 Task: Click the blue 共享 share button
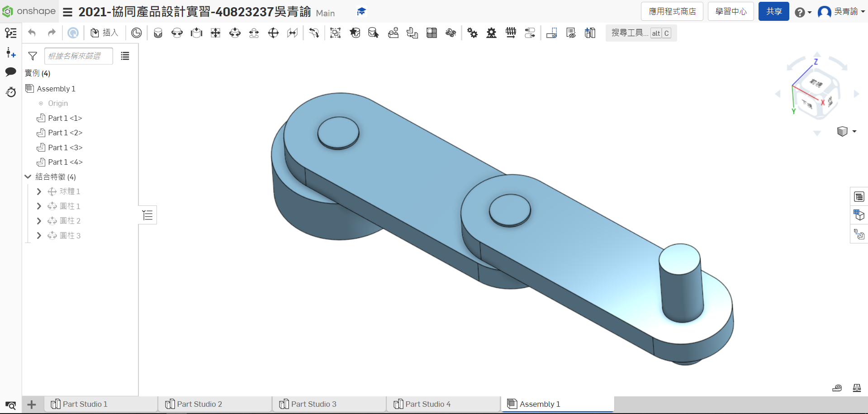pos(773,12)
